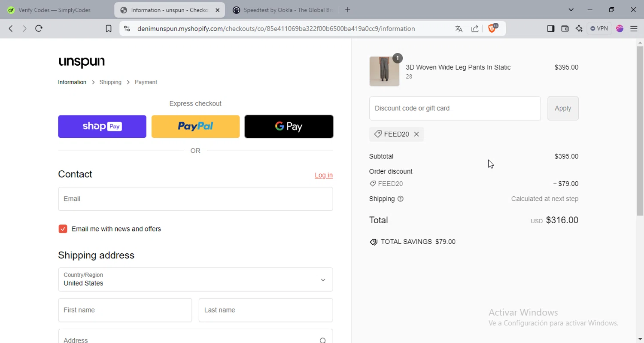The width and height of the screenshot is (644, 343).
Task: Click the Payment breadcrumb step
Action: tap(146, 82)
